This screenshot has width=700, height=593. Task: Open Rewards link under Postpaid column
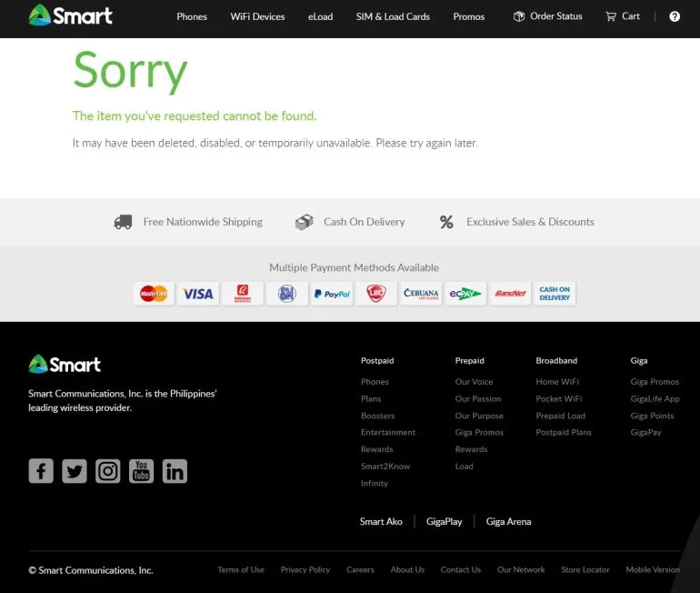pyautogui.click(x=376, y=449)
